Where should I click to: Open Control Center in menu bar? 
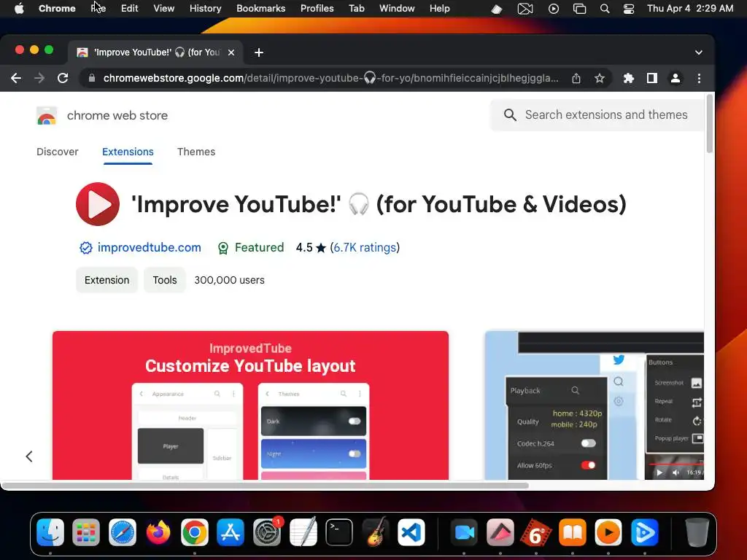(x=629, y=8)
